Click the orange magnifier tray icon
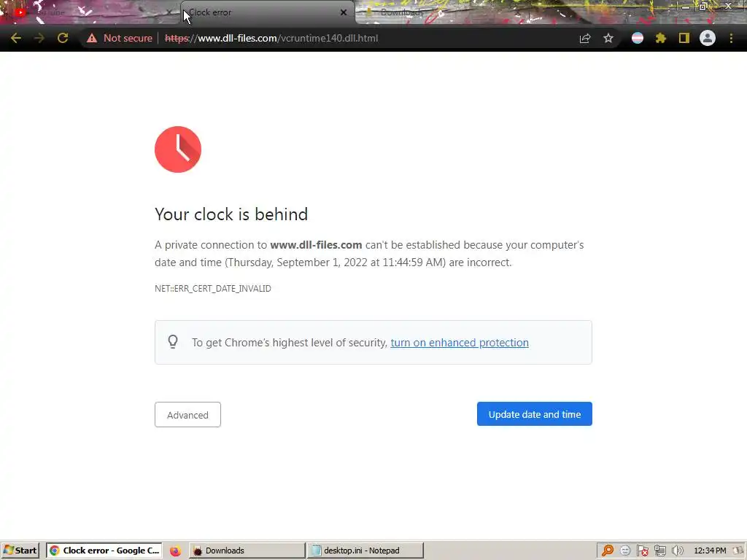 click(x=608, y=551)
